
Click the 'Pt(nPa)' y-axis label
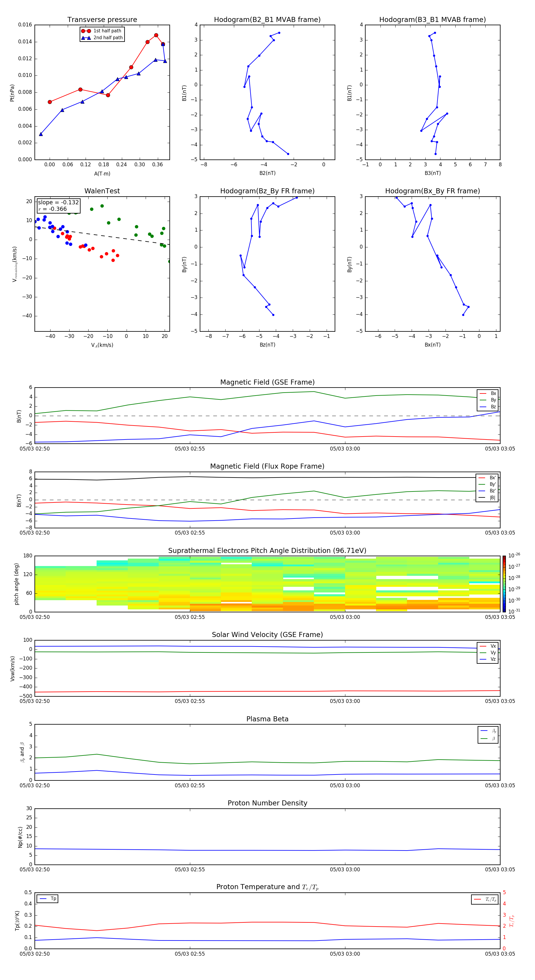coord(12,93)
